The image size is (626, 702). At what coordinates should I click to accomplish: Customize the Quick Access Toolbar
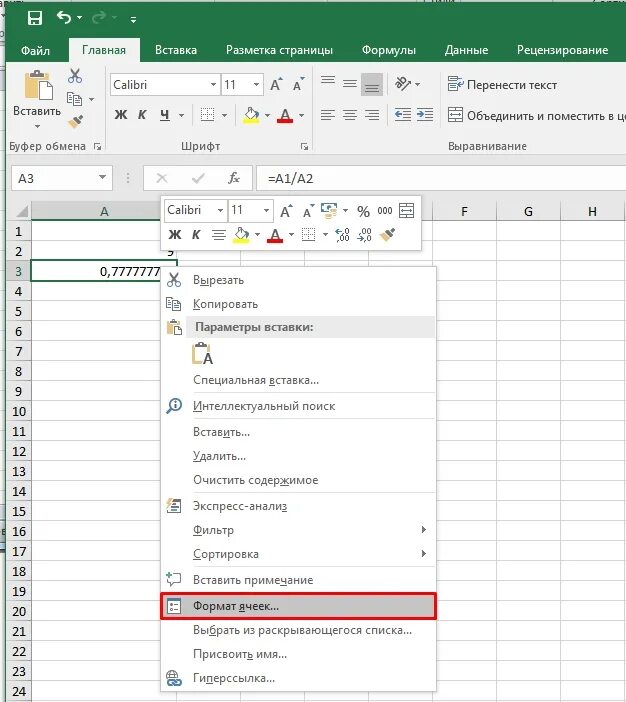(x=133, y=19)
